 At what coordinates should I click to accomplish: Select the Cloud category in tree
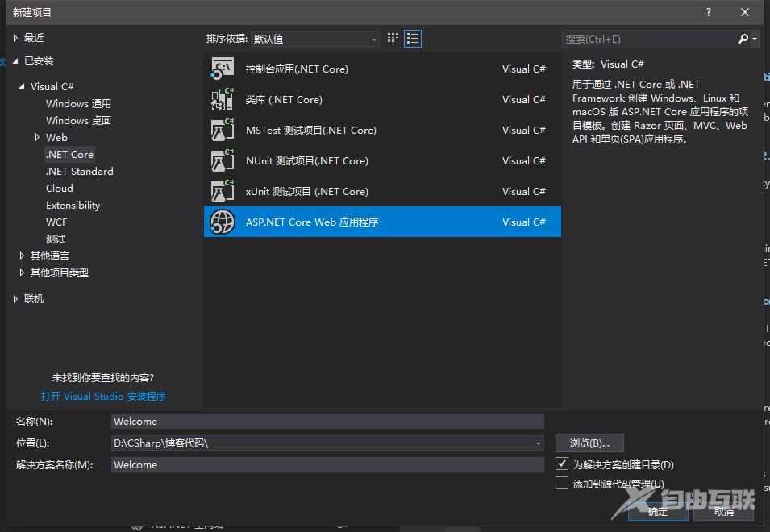click(60, 189)
